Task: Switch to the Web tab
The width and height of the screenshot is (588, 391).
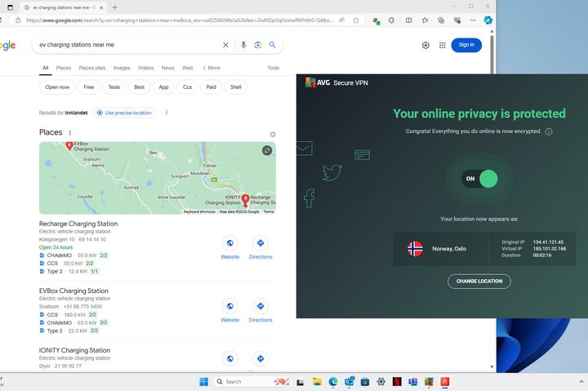Action: (188, 68)
